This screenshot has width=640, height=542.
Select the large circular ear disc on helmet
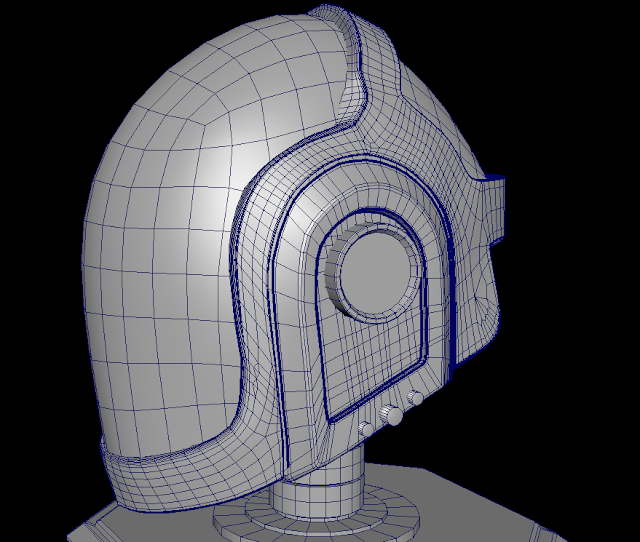(x=376, y=275)
